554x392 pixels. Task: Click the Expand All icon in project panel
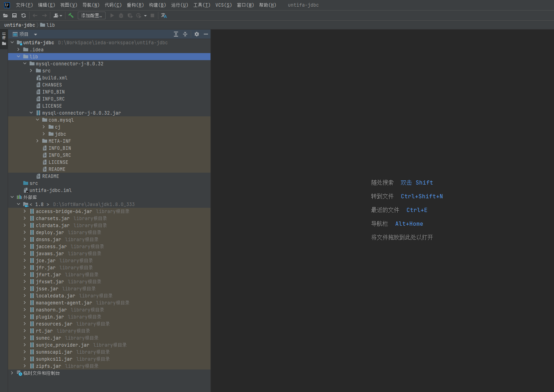pos(176,34)
